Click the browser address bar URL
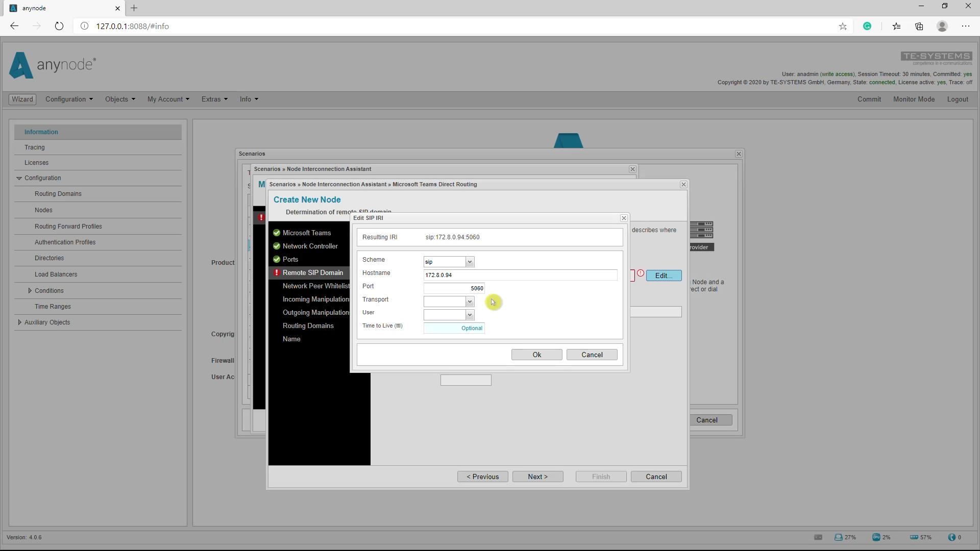The height and width of the screenshot is (551, 980). tap(133, 26)
